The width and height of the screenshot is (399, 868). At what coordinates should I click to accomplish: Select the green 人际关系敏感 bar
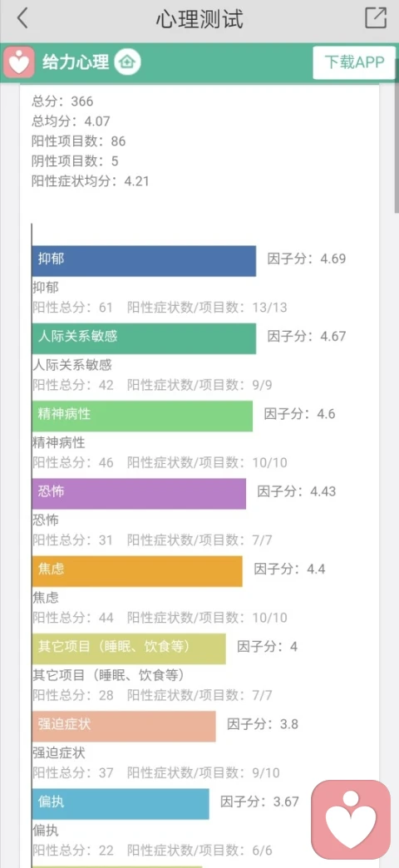144,338
